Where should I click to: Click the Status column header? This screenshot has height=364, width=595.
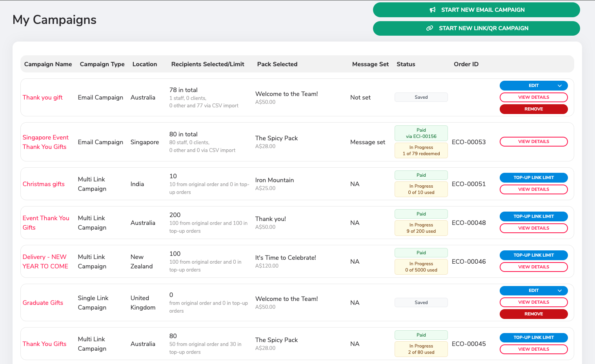406,64
